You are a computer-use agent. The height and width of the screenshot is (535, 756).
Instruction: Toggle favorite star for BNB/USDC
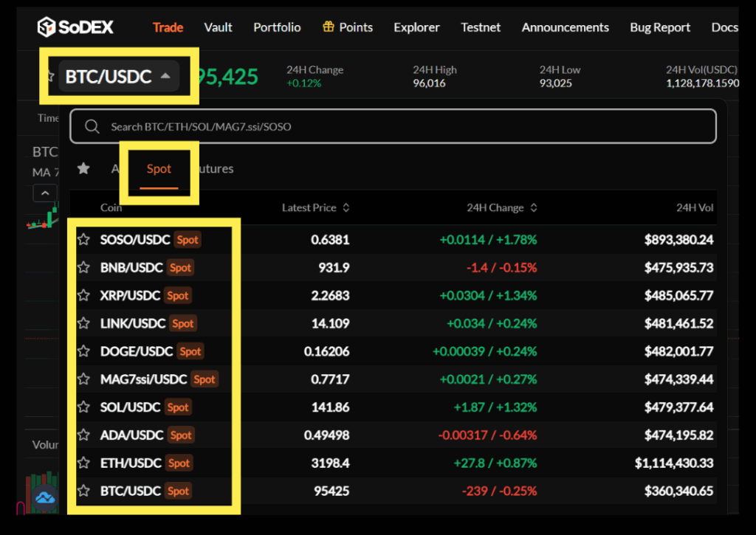click(x=84, y=268)
